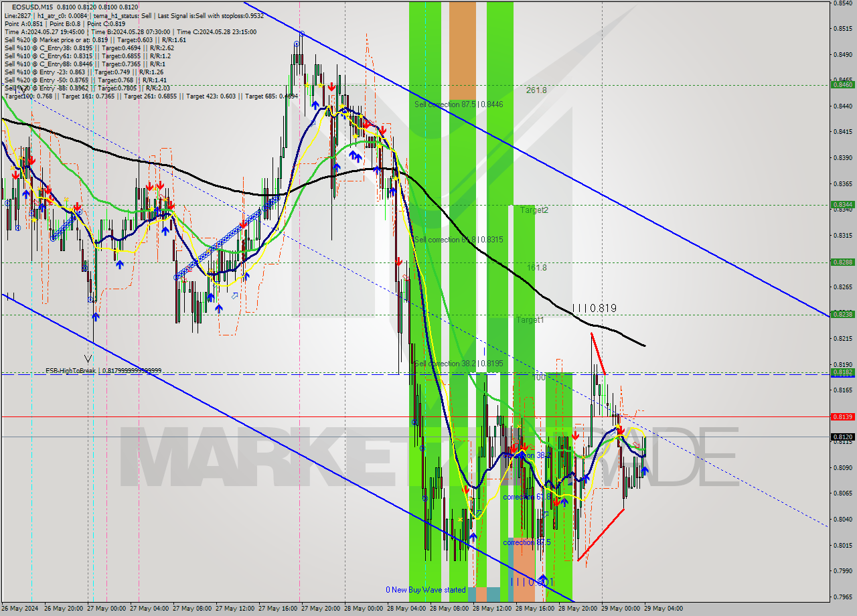Select the 'Sell %20 @ Entry -50: 0.8765' row
Screen dimensions: 857x616
86,80
